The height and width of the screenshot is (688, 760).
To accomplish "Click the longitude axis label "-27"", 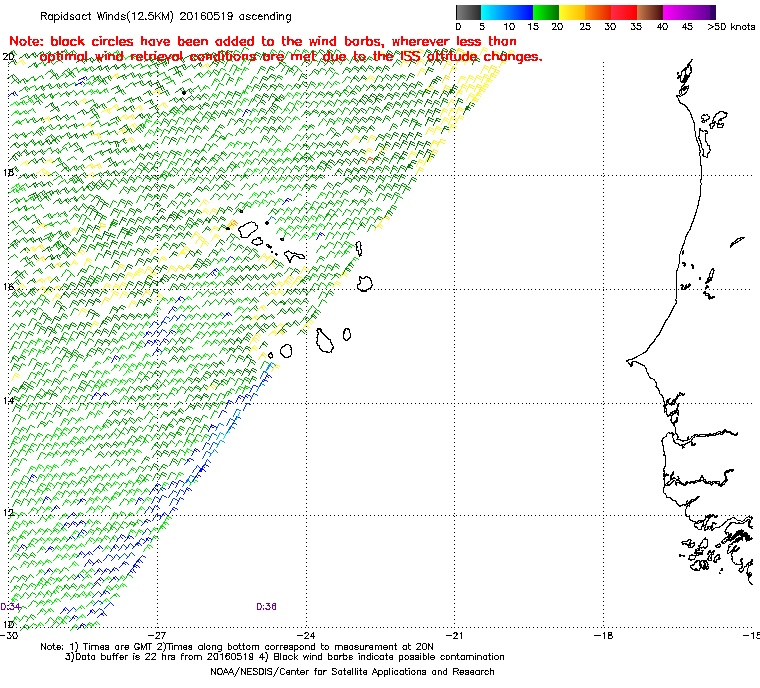I will [x=157, y=635].
